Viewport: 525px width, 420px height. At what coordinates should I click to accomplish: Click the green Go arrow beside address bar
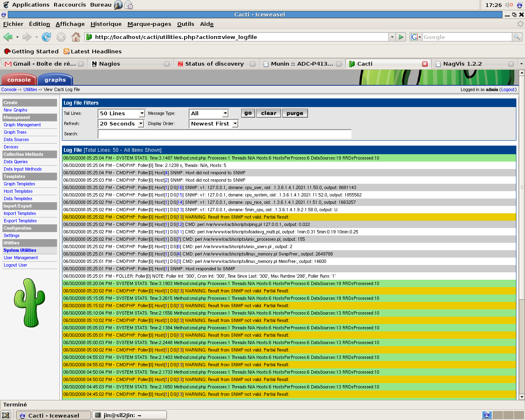(401, 37)
